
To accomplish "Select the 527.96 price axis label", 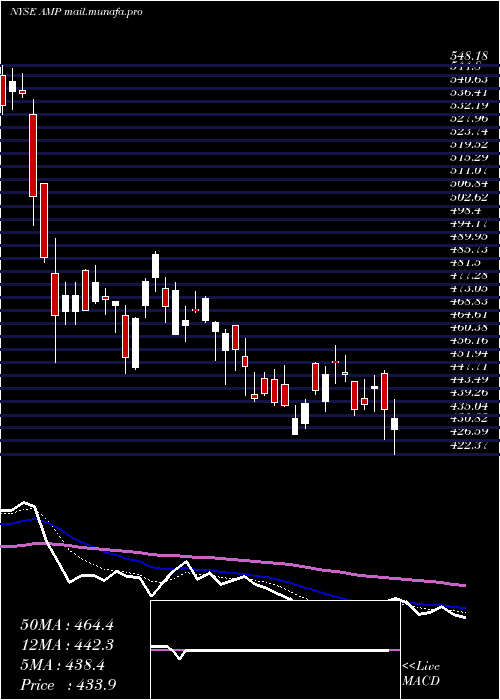I will click(x=468, y=119).
